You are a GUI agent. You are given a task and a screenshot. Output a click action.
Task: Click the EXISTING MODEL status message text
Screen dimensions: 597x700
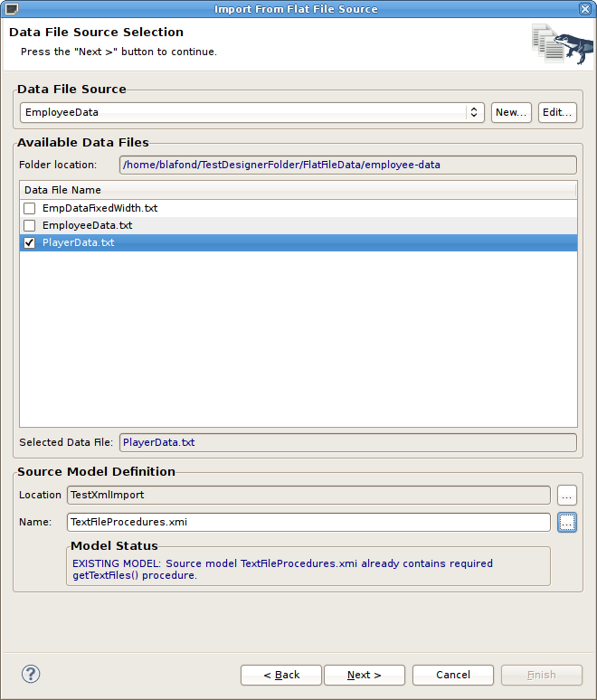point(282,569)
